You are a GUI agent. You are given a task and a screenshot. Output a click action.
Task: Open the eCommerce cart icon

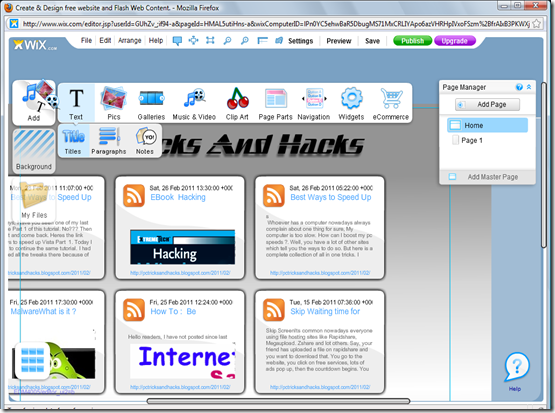390,103
